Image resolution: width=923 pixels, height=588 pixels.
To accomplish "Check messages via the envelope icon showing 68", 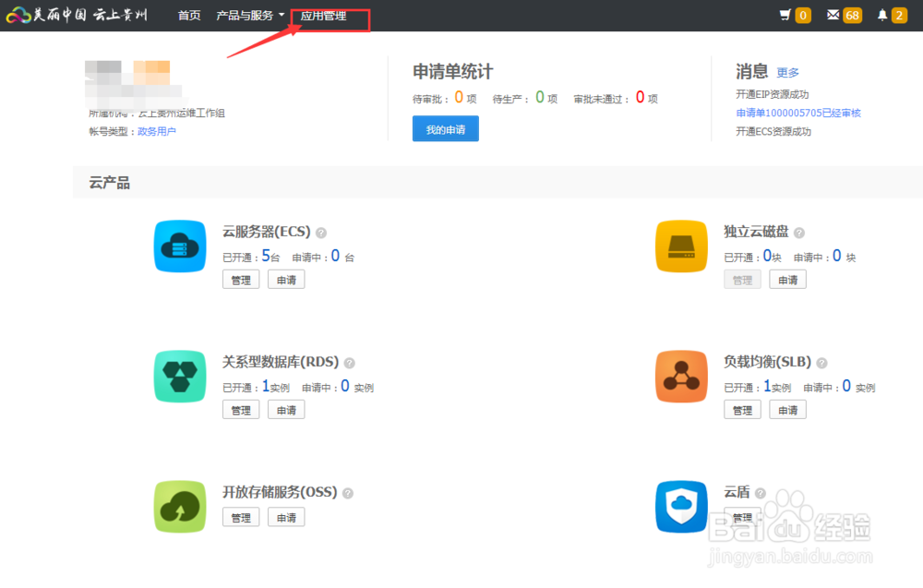I will pyautogui.click(x=835, y=15).
